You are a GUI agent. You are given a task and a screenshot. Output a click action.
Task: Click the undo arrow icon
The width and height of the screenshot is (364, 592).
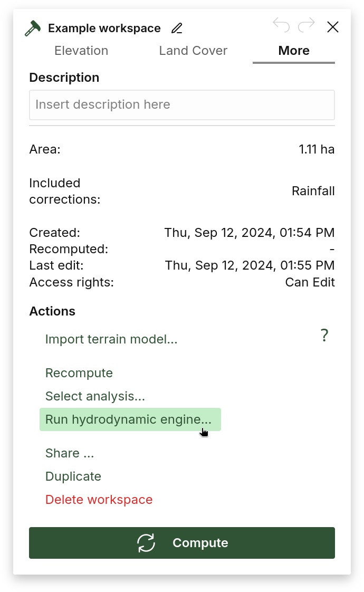coord(281,25)
